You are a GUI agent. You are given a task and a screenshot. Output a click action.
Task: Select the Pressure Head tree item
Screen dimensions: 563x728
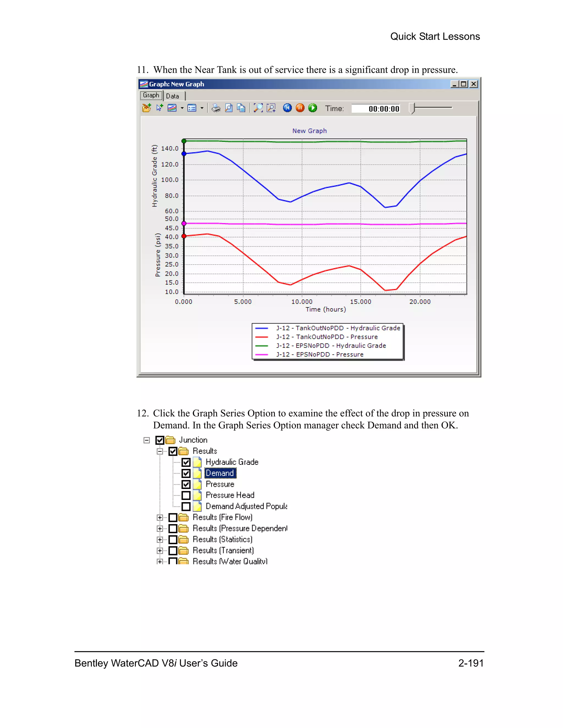(230, 495)
